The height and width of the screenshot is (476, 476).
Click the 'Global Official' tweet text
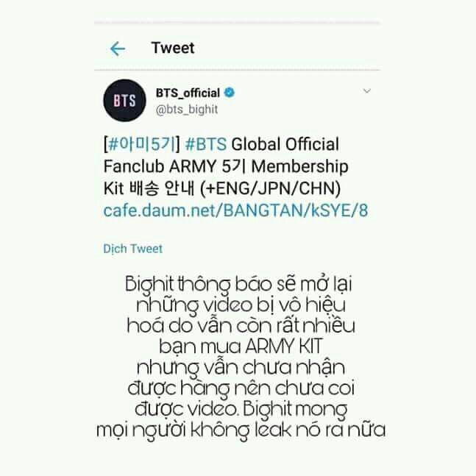tap(285, 144)
